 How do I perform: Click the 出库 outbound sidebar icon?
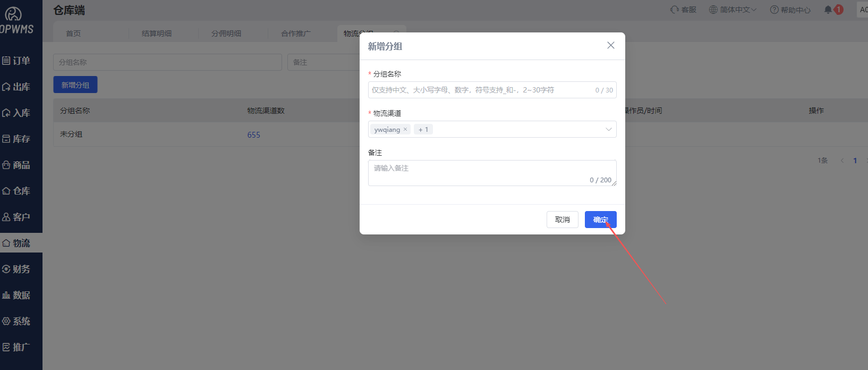tap(6, 87)
